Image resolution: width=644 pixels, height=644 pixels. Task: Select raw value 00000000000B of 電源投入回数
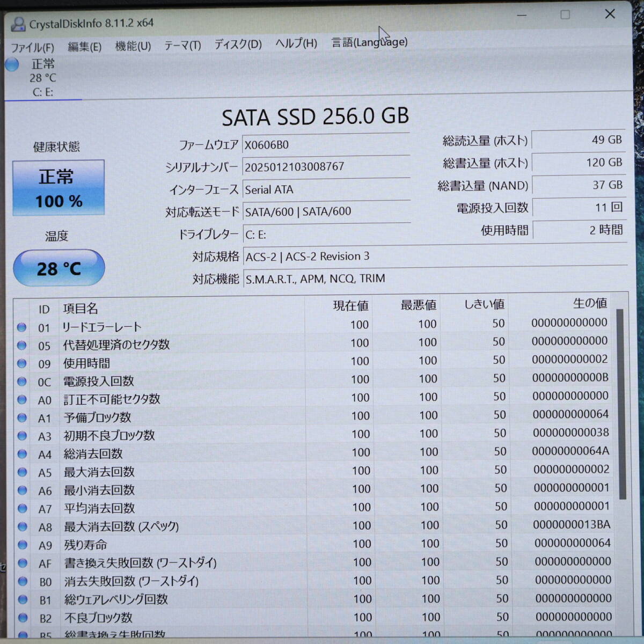(x=570, y=378)
